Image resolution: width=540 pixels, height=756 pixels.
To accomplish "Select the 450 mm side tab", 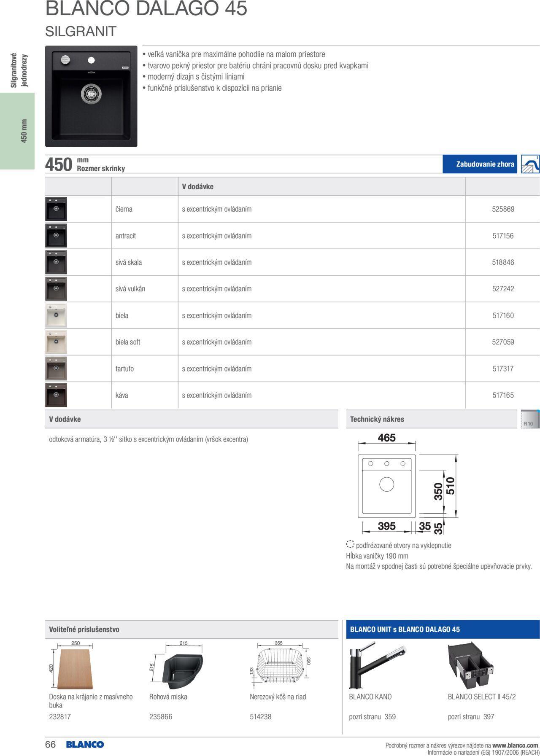I will 17,131.
